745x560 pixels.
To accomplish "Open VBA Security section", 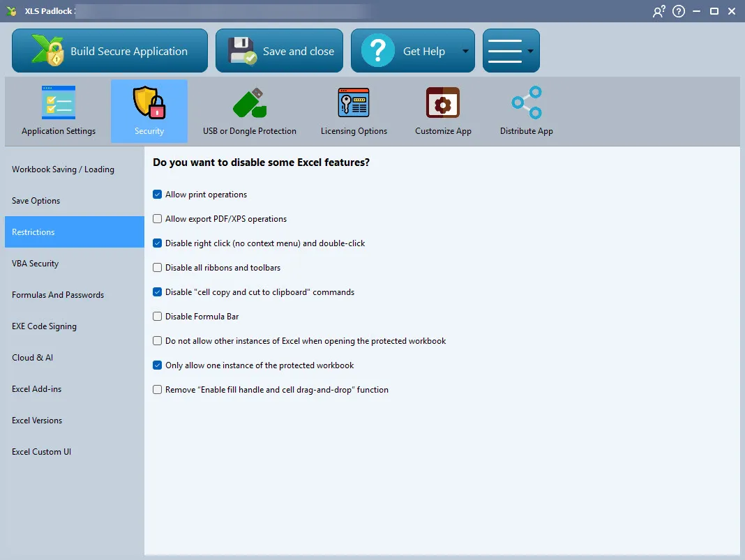I will coord(75,263).
